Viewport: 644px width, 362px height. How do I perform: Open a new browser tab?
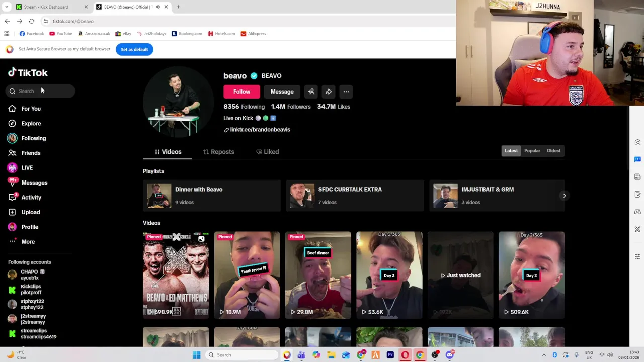point(178,7)
